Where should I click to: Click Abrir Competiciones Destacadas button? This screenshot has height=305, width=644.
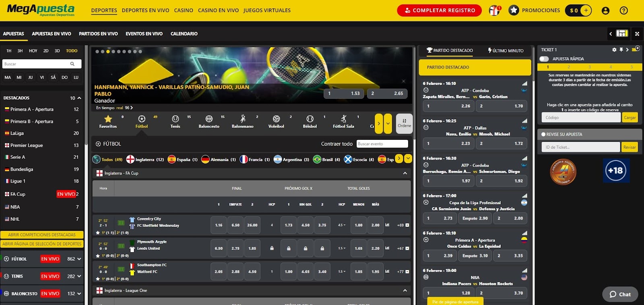[x=42, y=234]
